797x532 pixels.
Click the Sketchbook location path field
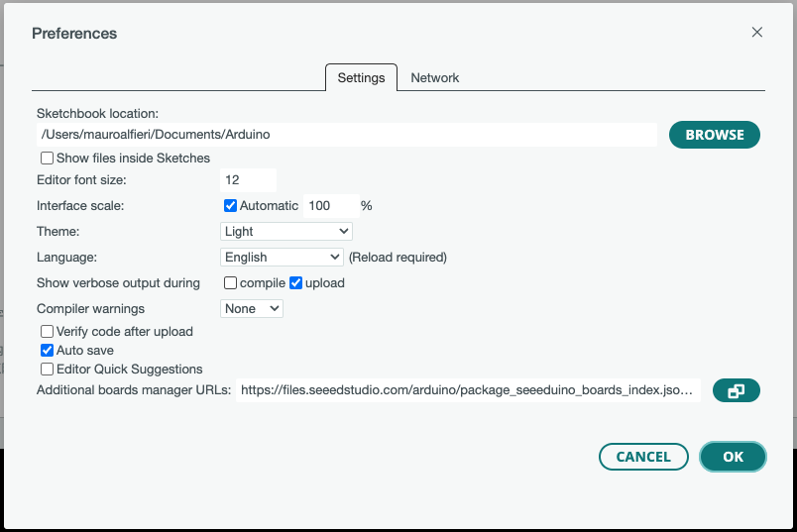[x=346, y=135]
